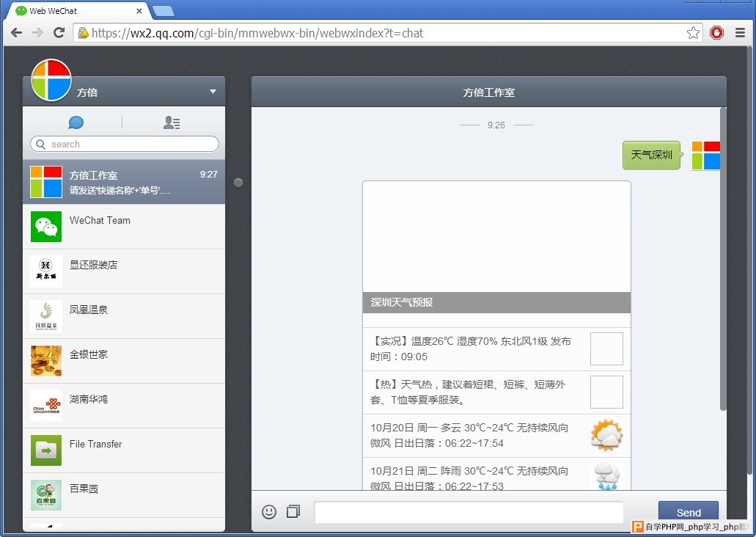Click the 方倍工作室 four-color avatar in chat list

click(x=45, y=182)
